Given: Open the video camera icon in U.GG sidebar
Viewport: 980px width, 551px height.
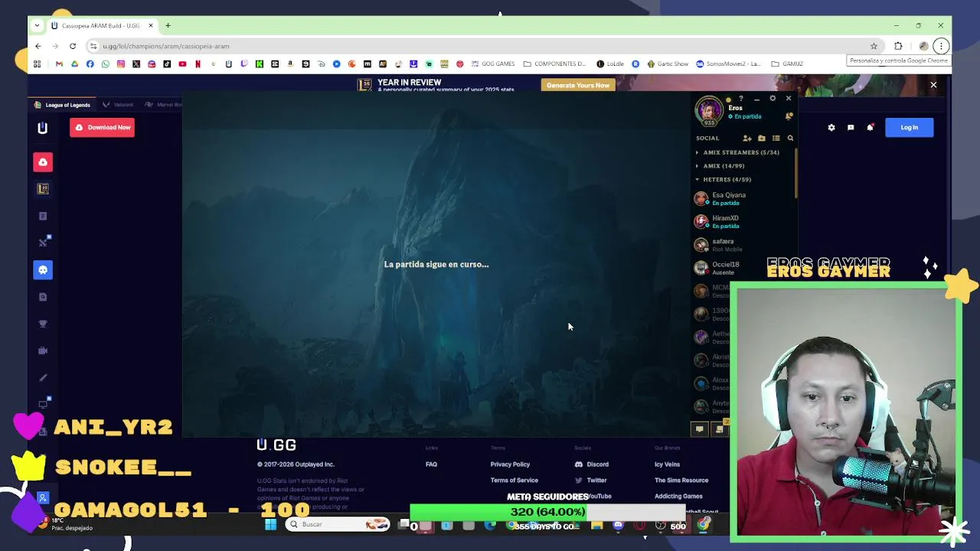Looking at the screenshot, I should pos(43,350).
